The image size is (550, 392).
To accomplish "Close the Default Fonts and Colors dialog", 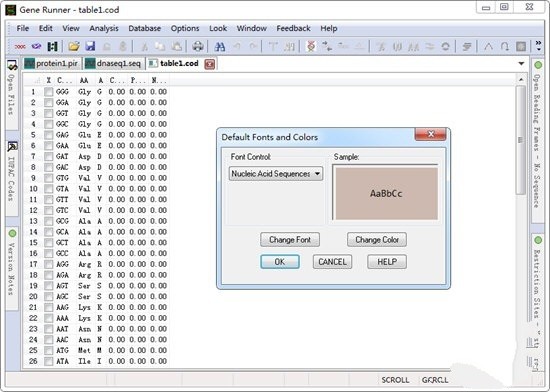I will click(431, 134).
